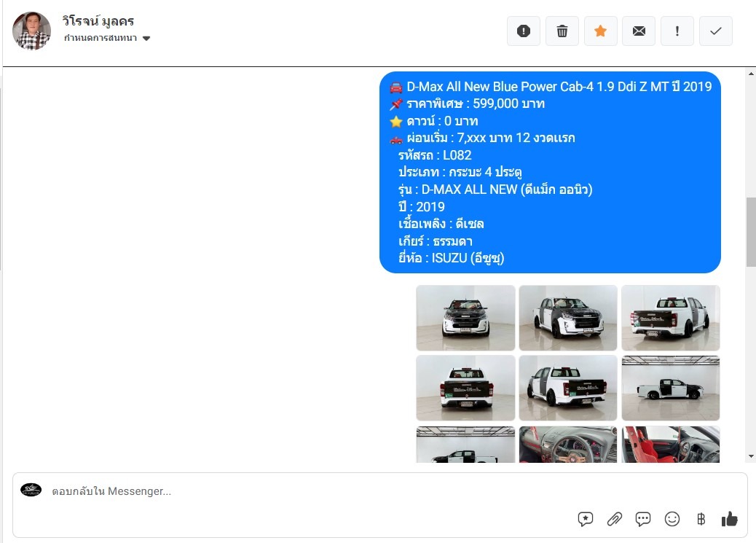Toggle the orange star follow-up icon
The width and height of the screenshot is (756, 543).
point(600,31)
